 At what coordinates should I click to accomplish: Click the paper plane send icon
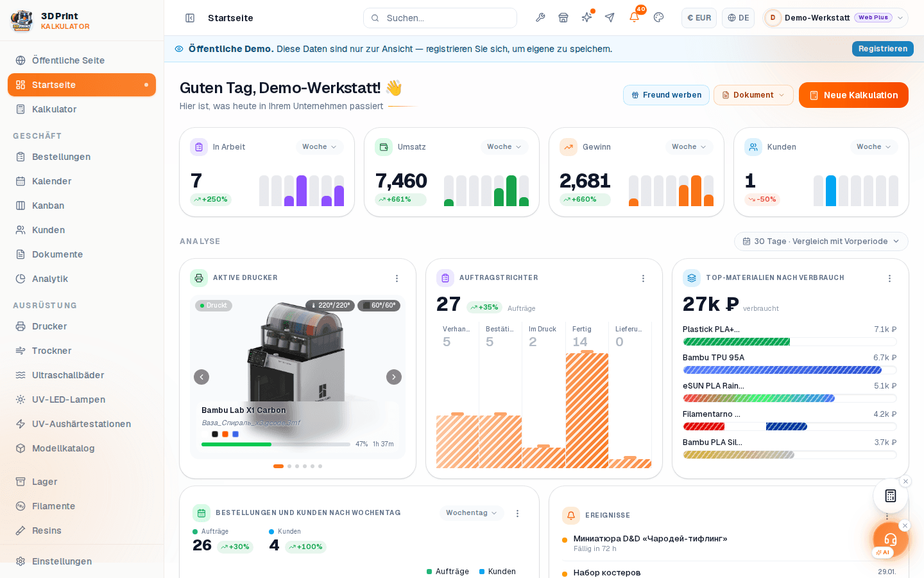click(610, 17)
